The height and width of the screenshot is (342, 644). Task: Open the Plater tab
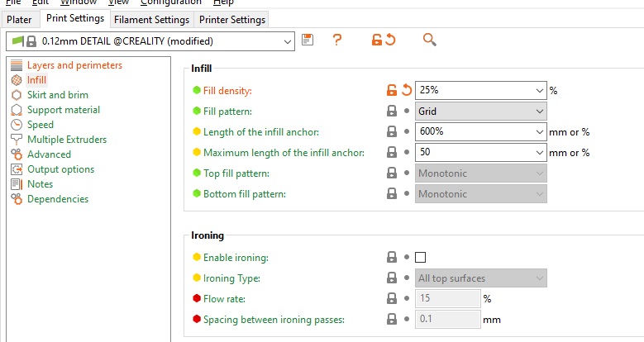click(19, 19)
